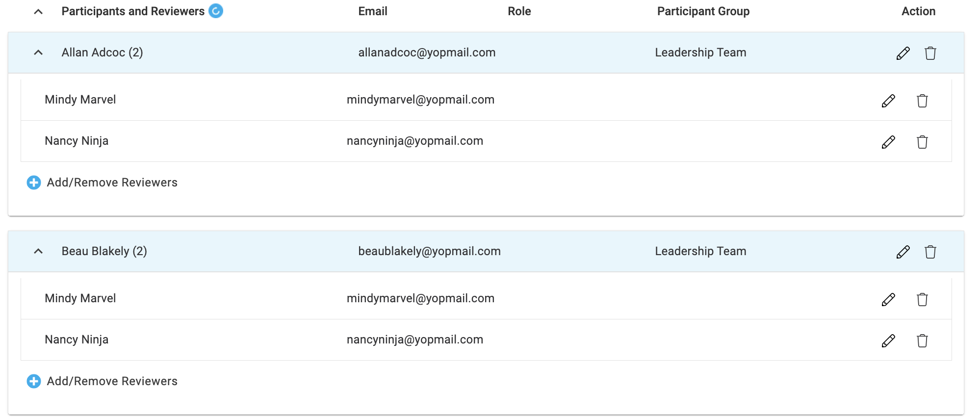Select Nancy Ninja name under Beau Blakely

(x=77, y=340)
